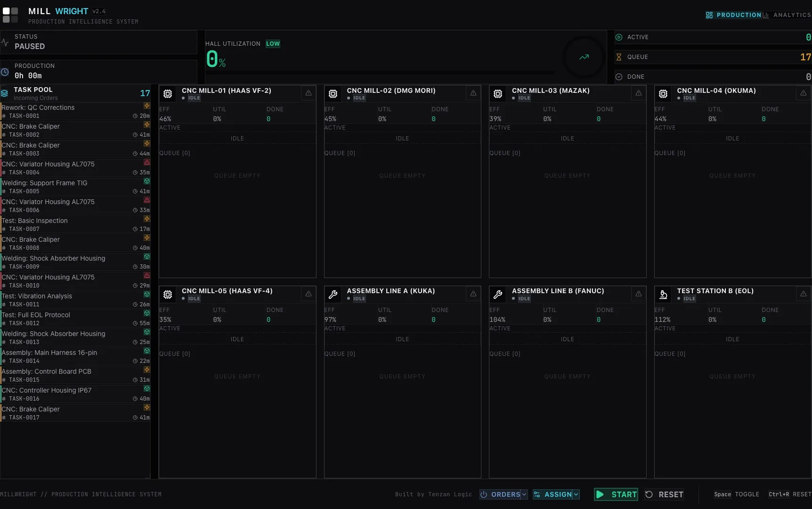
Task: Select task Rework: QC Corrections TASK-0001
Action: pos(75,111)
